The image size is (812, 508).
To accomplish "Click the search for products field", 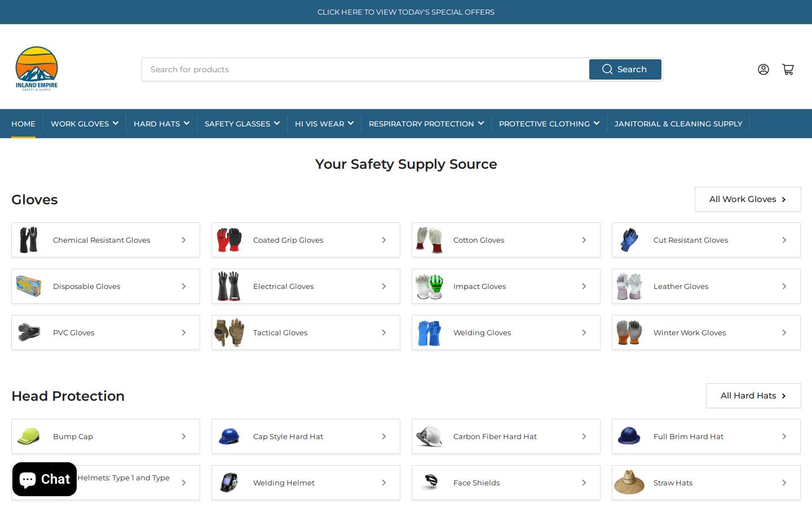I will click(x=365, y=69).
